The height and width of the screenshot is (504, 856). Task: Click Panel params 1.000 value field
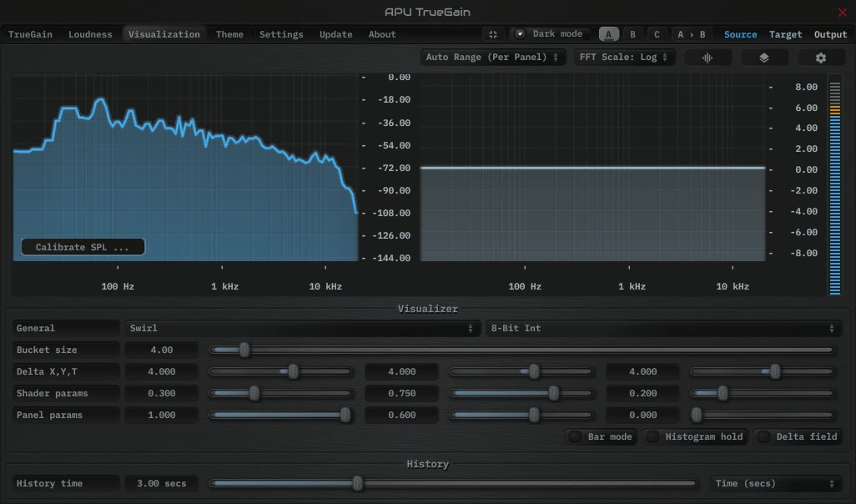(x=162, y=415)
